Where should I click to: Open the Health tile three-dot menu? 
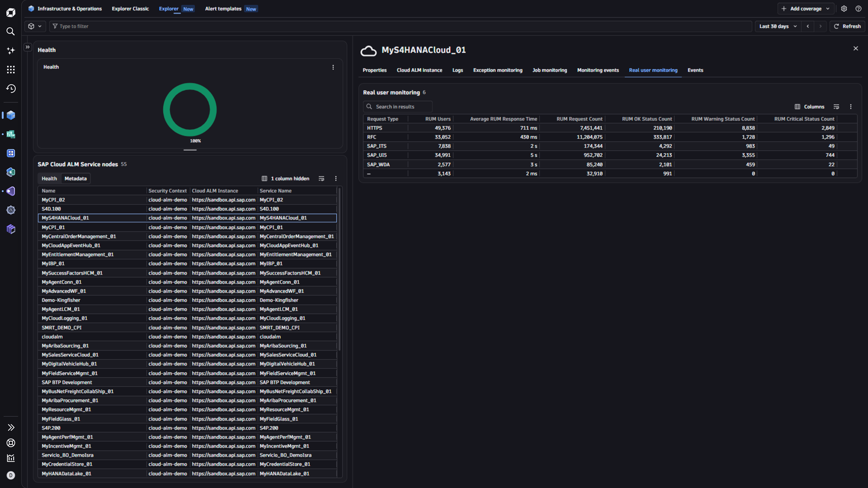pyautogui.click(x=333, y=67)
